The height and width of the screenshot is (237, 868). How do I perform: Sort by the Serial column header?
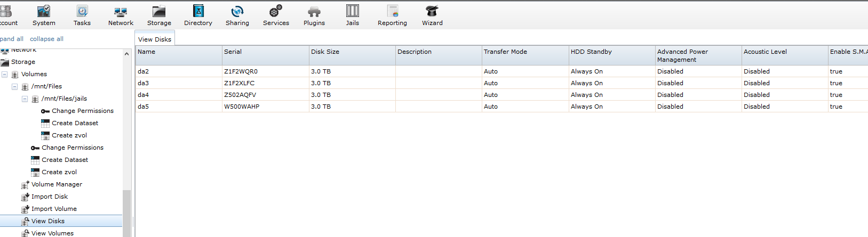[266, 55]
